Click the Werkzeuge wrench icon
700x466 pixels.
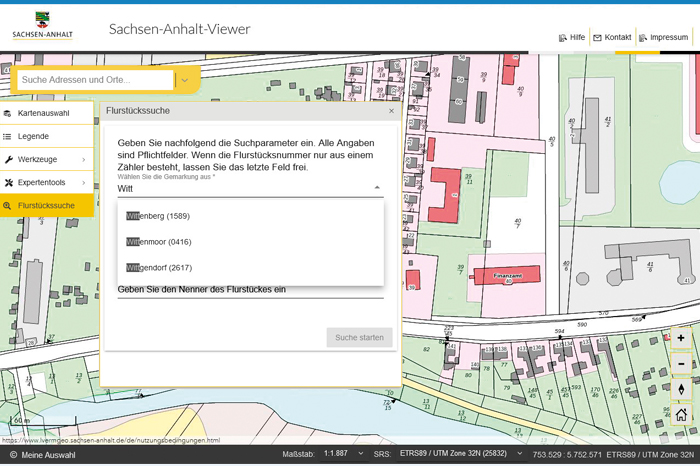(8, 159)
